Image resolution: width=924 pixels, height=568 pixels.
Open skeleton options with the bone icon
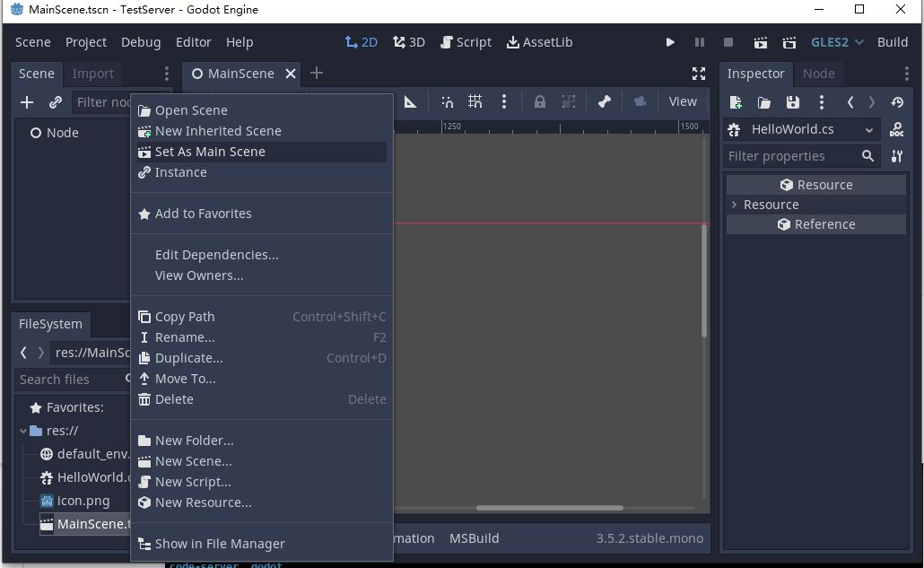(605, 102)
